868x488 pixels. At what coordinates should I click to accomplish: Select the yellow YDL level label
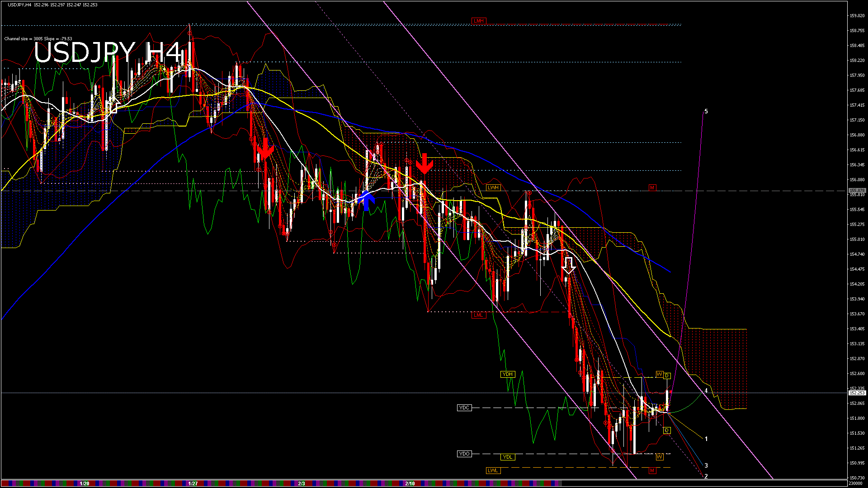[x=508, y=457]
